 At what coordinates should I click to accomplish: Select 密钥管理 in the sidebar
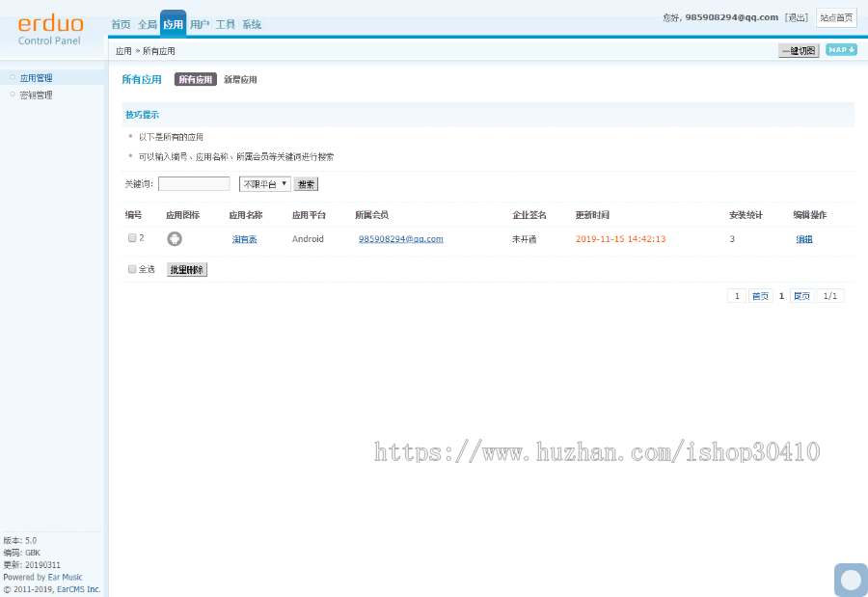click(x=37, y=95)
